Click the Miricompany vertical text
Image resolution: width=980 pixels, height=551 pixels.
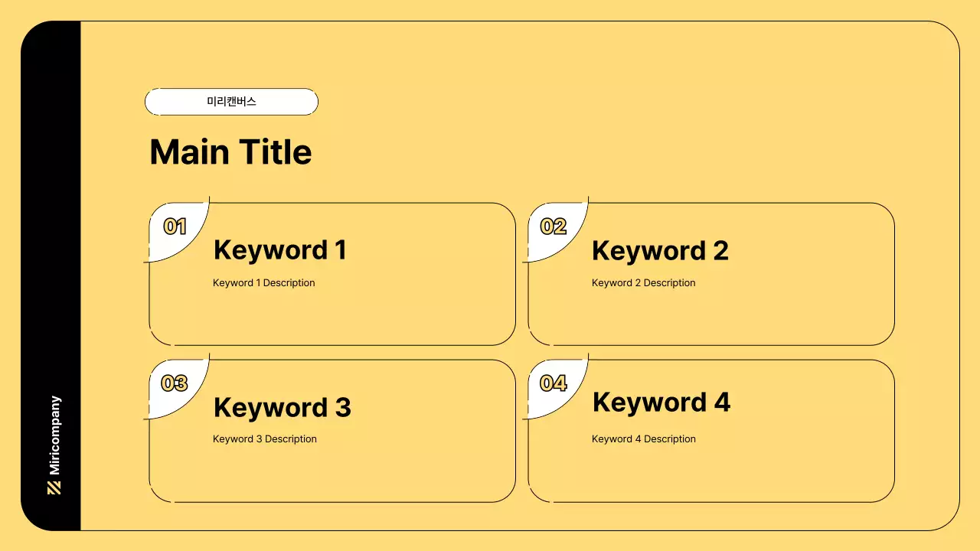(54, 435)
